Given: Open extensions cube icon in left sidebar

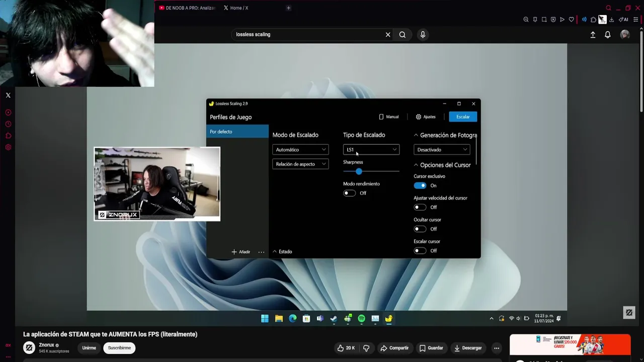Looking at the screenshot, I should pyautogui.click(x=8, y=136).
